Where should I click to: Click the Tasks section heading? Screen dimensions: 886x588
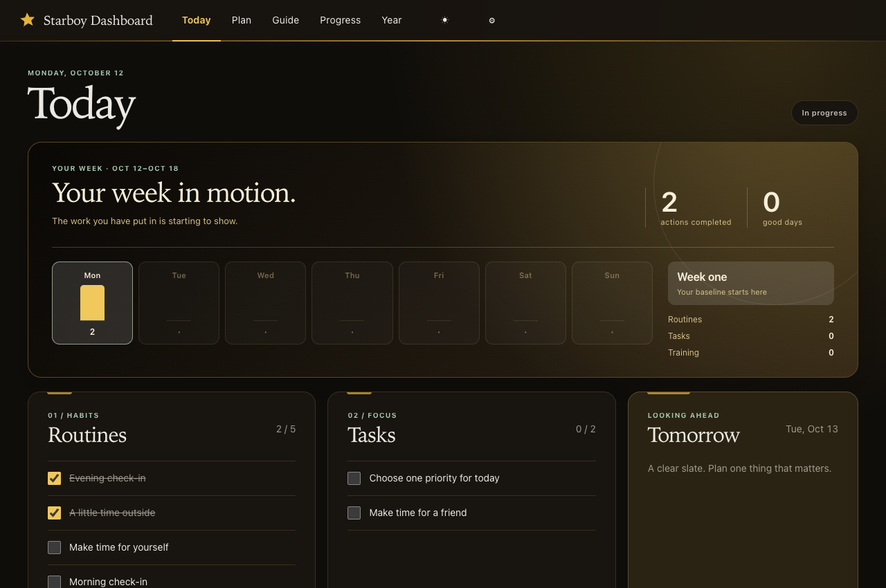coord(372,435)
